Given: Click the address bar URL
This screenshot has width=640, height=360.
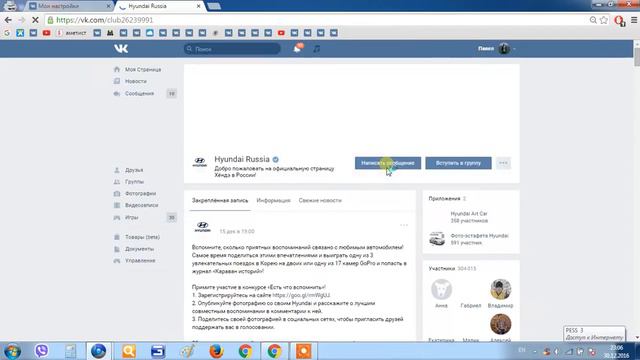Looking at the screenshot, I should click(104, 20).
